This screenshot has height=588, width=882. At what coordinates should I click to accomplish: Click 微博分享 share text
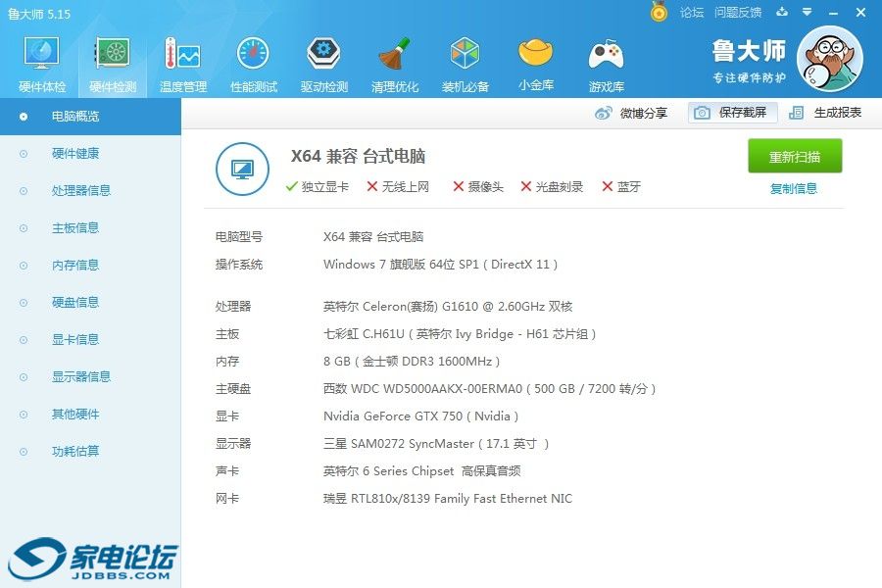pos(644,113)
